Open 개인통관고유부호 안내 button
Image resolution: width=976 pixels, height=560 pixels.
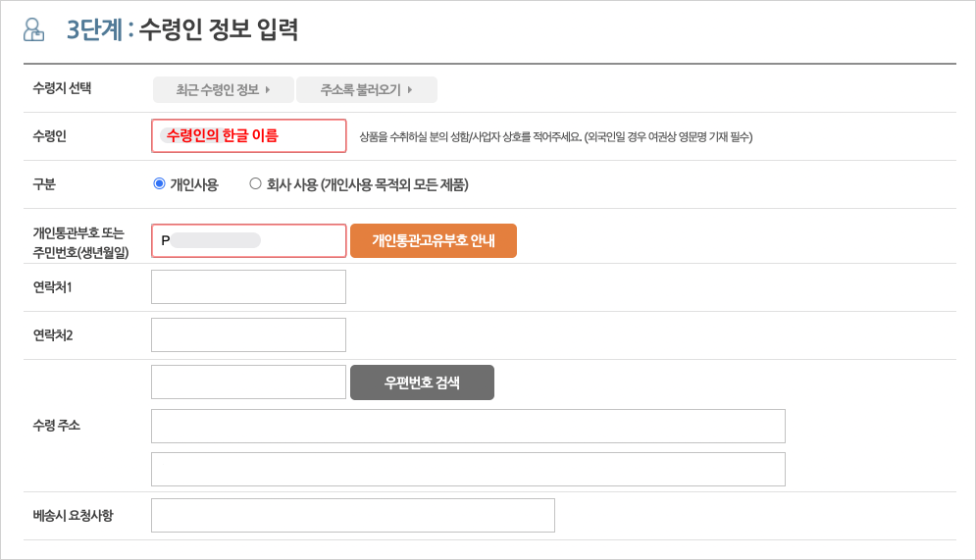pos(434,241)
